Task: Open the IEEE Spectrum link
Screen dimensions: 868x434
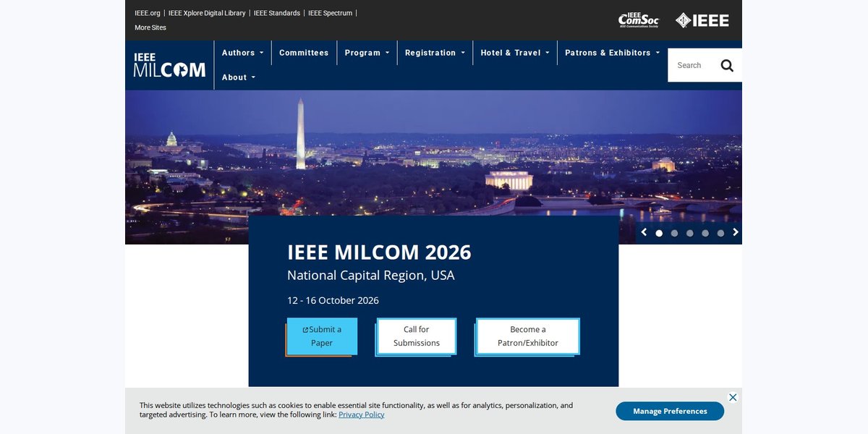Action: [331, 13]
